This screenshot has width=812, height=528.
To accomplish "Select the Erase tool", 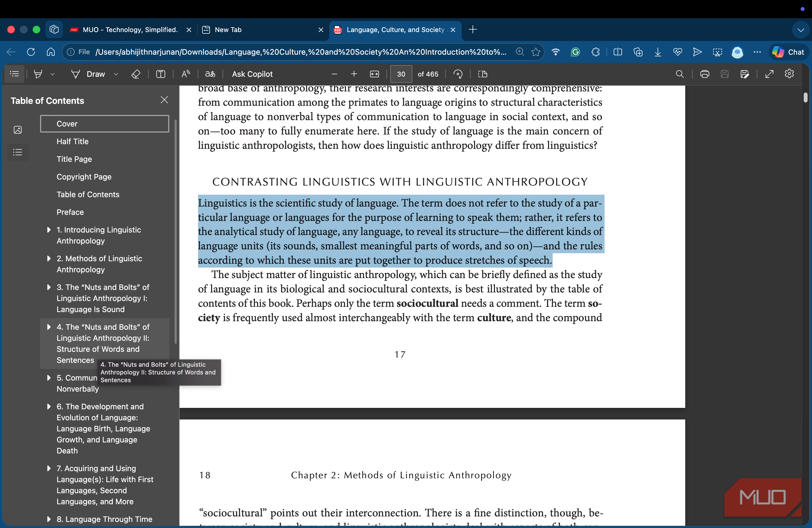I will point(136,74).
